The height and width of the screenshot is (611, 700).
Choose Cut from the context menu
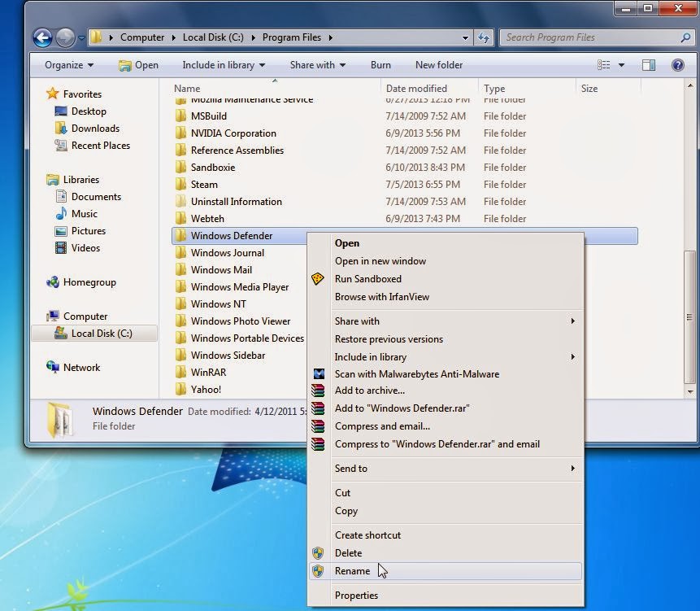[x=446, y=493]
